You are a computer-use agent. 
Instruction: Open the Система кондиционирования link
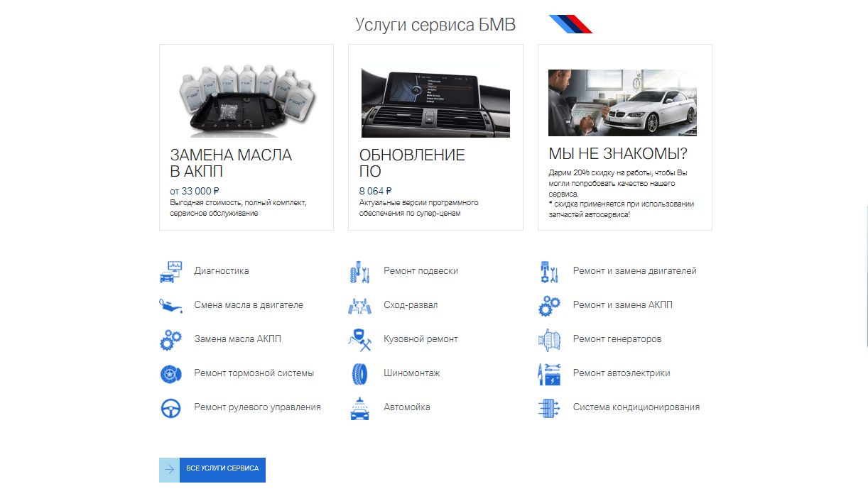(636, 407)
